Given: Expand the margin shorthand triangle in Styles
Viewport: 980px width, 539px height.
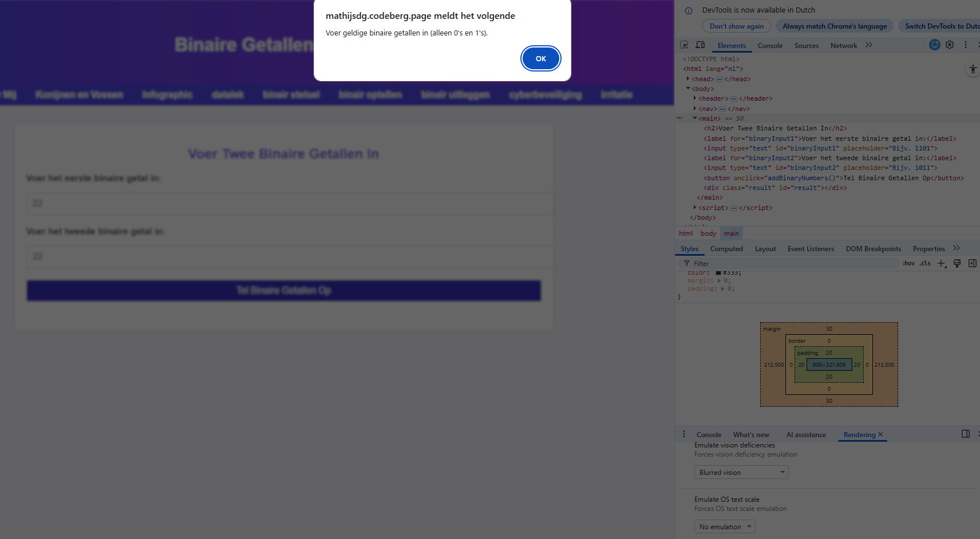Looking at the screenshot, I should pyautogui.click(x=720, y=280).
